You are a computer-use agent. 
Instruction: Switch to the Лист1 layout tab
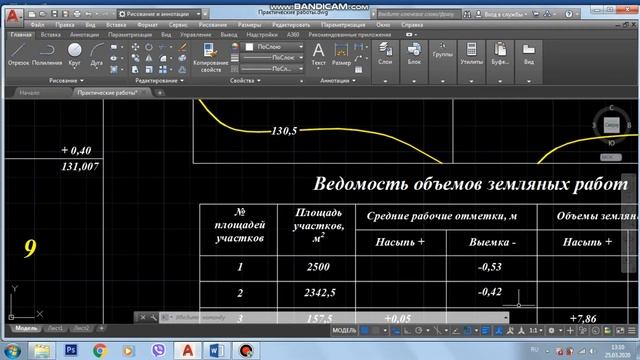[x=55, y=329]
